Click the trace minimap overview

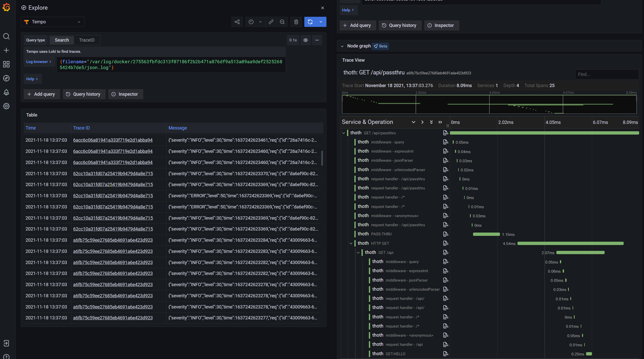[x=489, y=104]
